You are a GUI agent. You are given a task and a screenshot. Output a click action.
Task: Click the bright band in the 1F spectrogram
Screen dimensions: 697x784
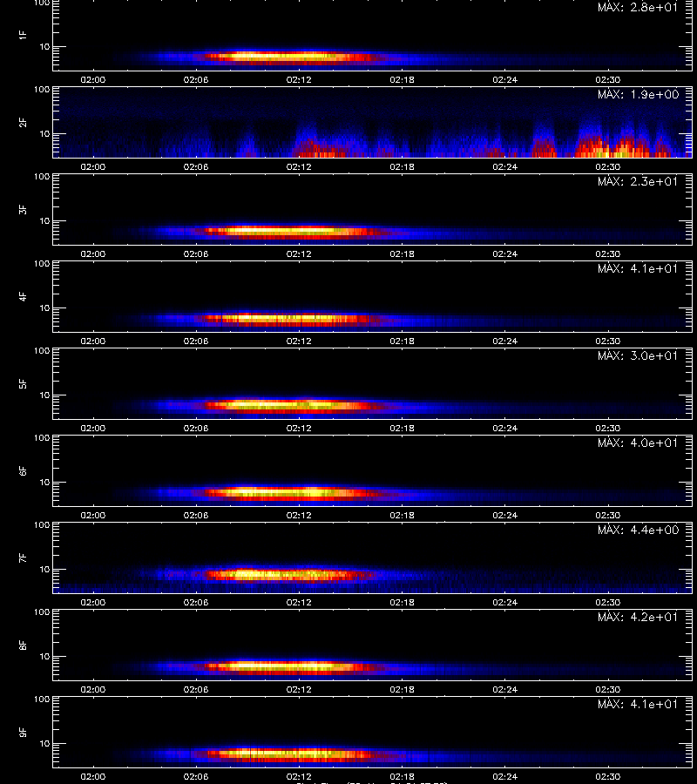(290, 57)
